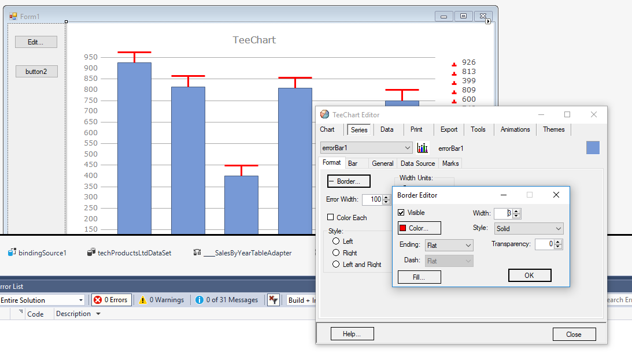Click the Error Width stepper arrows
This screenshot has height=364, width=632.
coord(386,199)
